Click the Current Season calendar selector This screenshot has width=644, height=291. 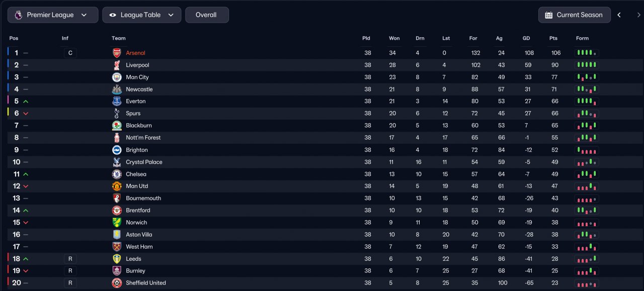click(575, 15)
